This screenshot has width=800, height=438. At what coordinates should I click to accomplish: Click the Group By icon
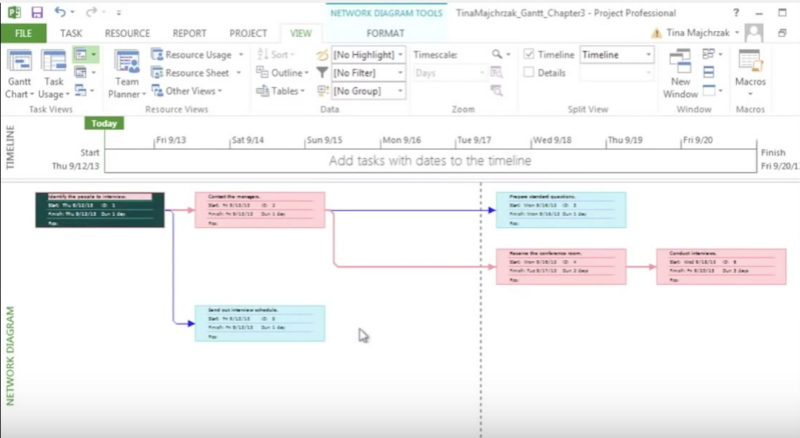click(x=322, y=91)
